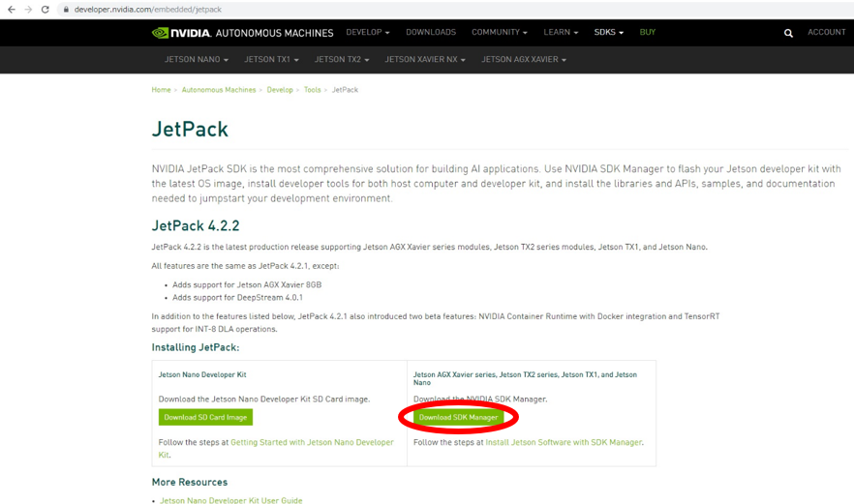Click Download SD Card Image button
The width and height of the screenshot is (854, 504).
coord(205,418)
